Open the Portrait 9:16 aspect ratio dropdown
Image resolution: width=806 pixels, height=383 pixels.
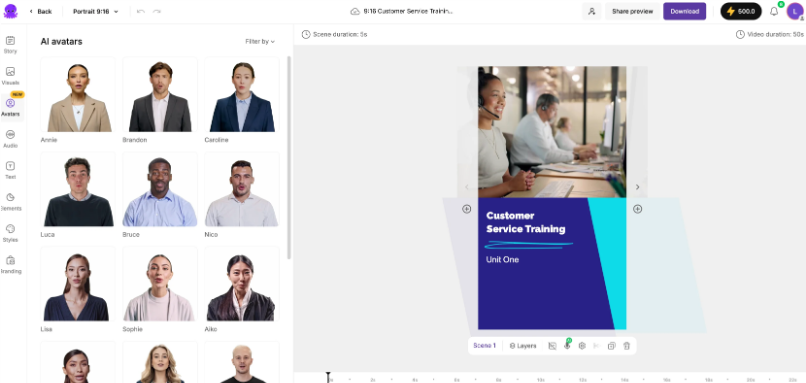[96, 11]
